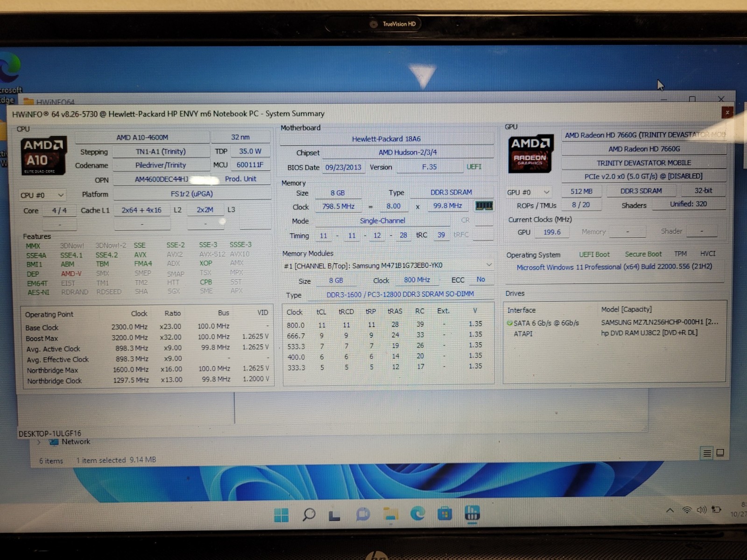The image size is (747, 560).
Task: Click the GPU clock 199.6 value
Action: click(552, 232)
